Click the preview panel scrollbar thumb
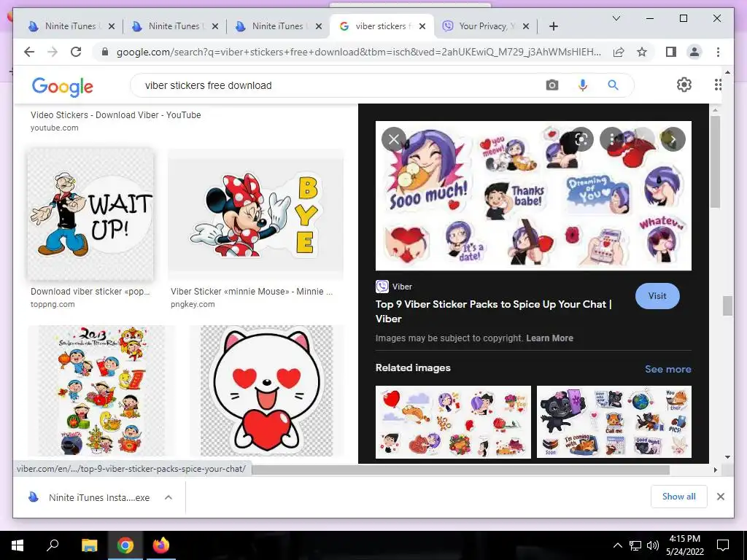 pos(715,162)
